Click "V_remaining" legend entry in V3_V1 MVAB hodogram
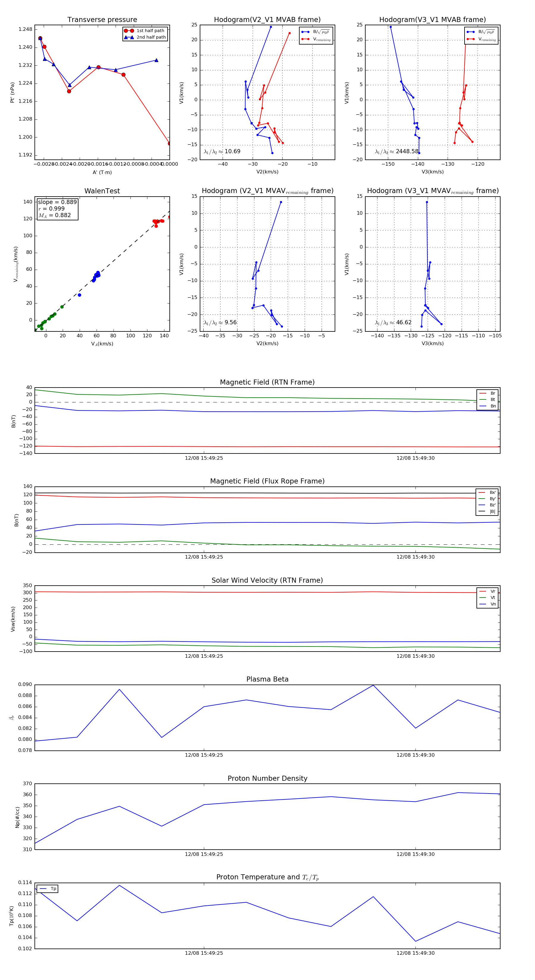Viewport: 535px width, 980px height. [481, 39]
